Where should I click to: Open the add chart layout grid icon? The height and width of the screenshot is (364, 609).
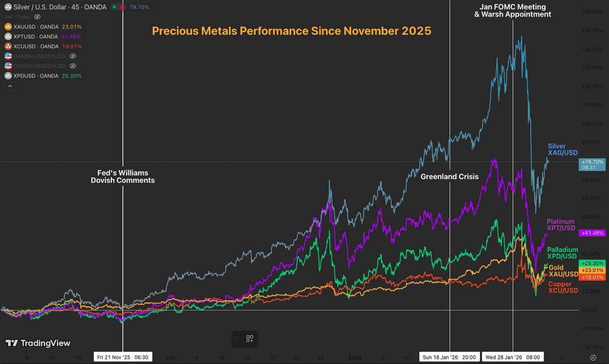(250, 339)
